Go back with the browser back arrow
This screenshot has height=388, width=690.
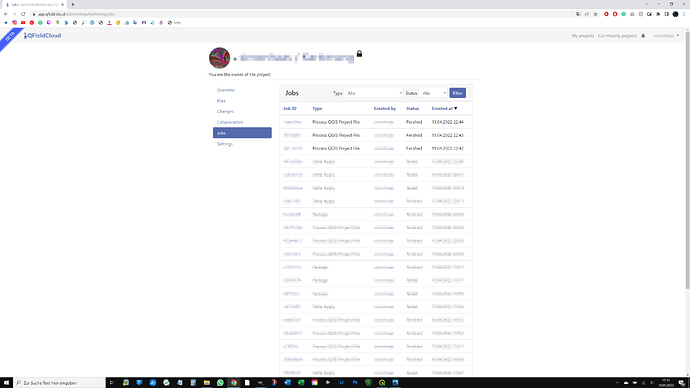point(6,14)
